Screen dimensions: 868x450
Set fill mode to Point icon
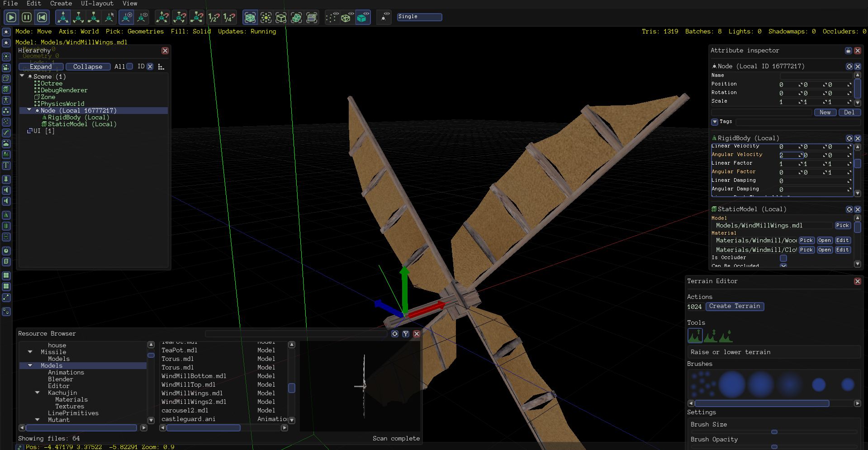[x=332, y=17]
